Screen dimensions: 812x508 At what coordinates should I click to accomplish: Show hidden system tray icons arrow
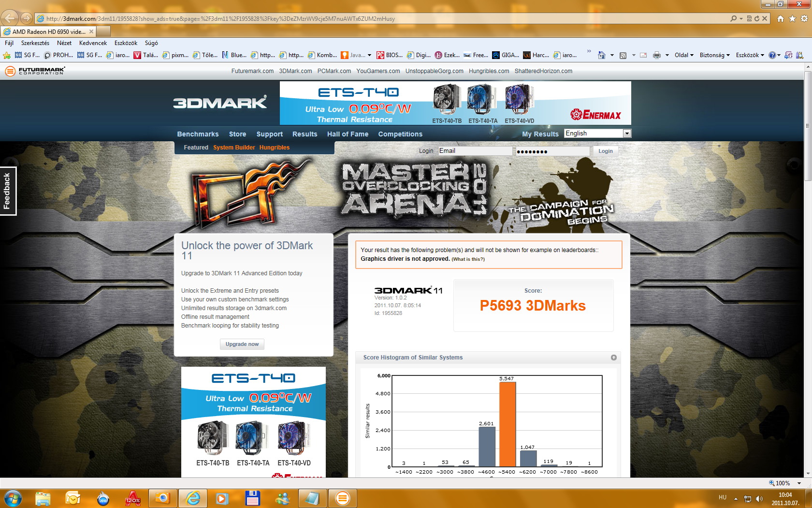[736, 498]
